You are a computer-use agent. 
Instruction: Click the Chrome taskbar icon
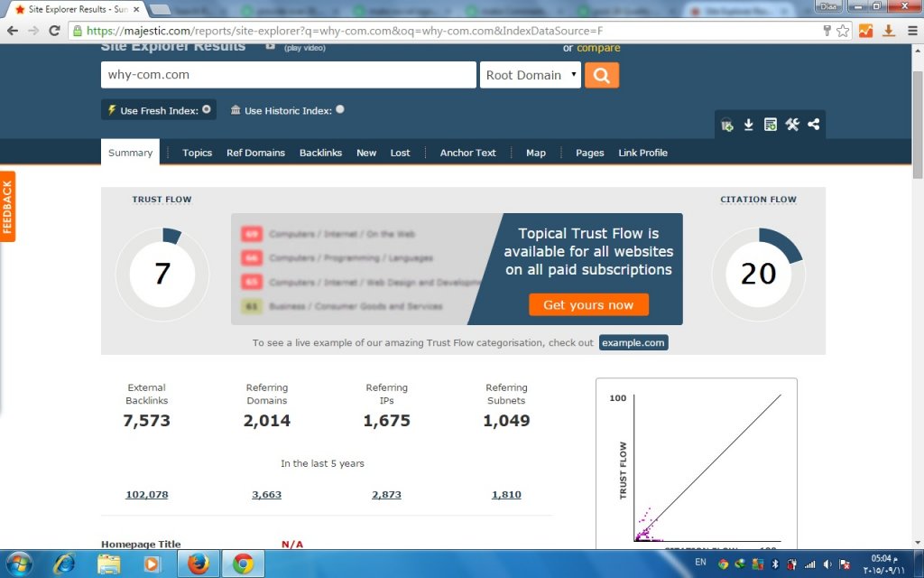(x=243, y=564)
